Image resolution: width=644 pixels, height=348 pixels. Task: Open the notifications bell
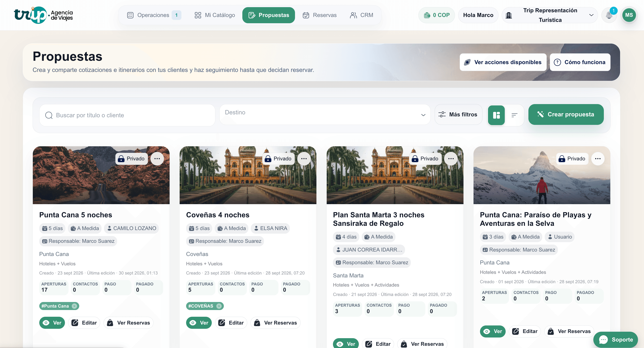[x=609, y=15]
